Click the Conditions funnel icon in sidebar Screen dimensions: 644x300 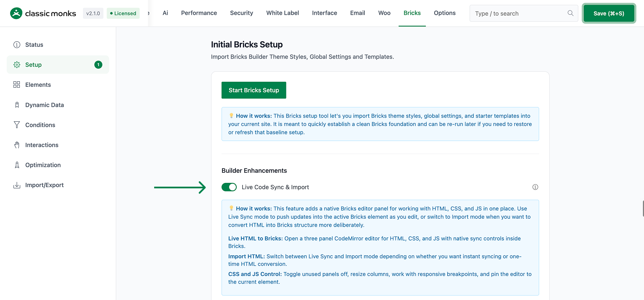pos(17,125)
